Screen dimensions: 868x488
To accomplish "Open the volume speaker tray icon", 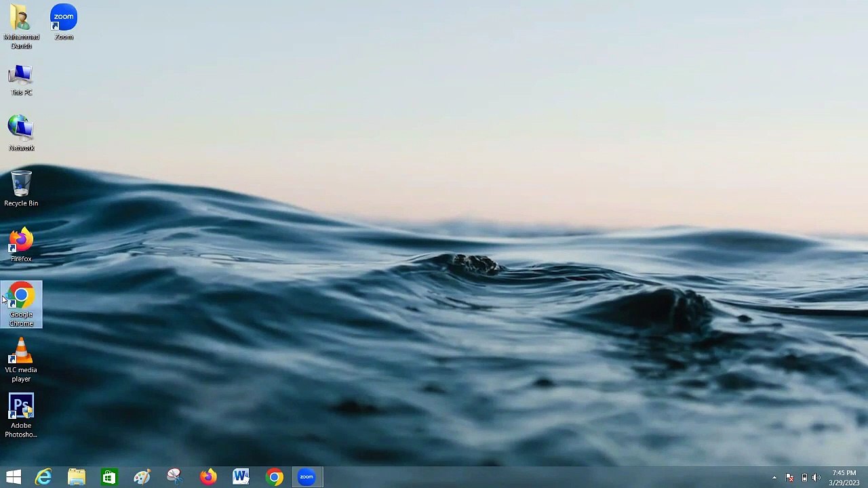I will click(x=816, y=478).
